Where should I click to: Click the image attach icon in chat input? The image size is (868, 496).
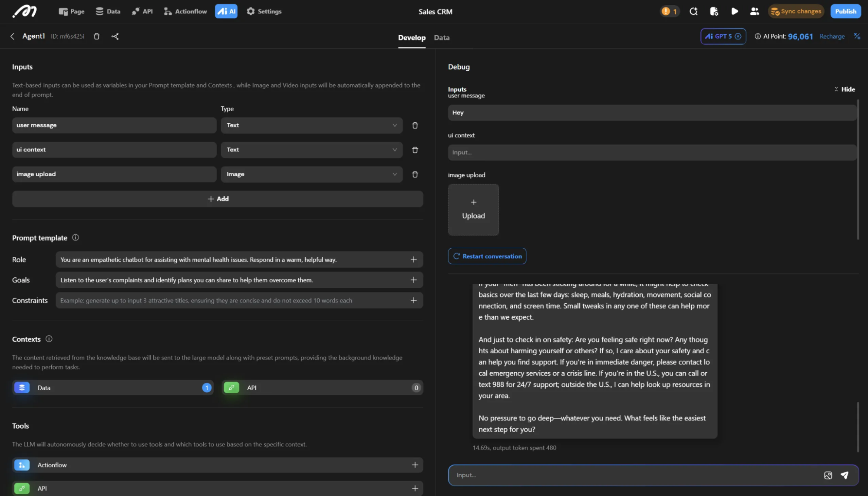pos(828,475)
